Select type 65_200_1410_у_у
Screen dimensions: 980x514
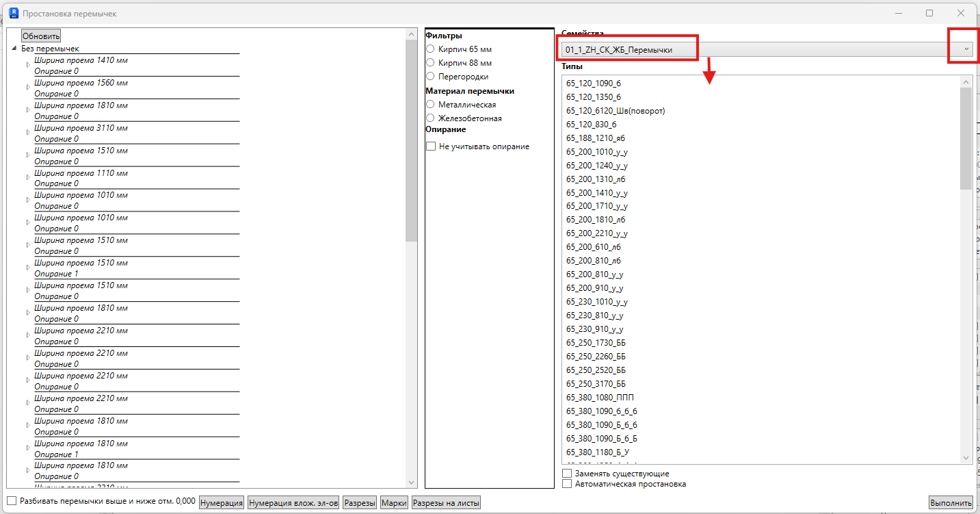(x=597, y=193)
